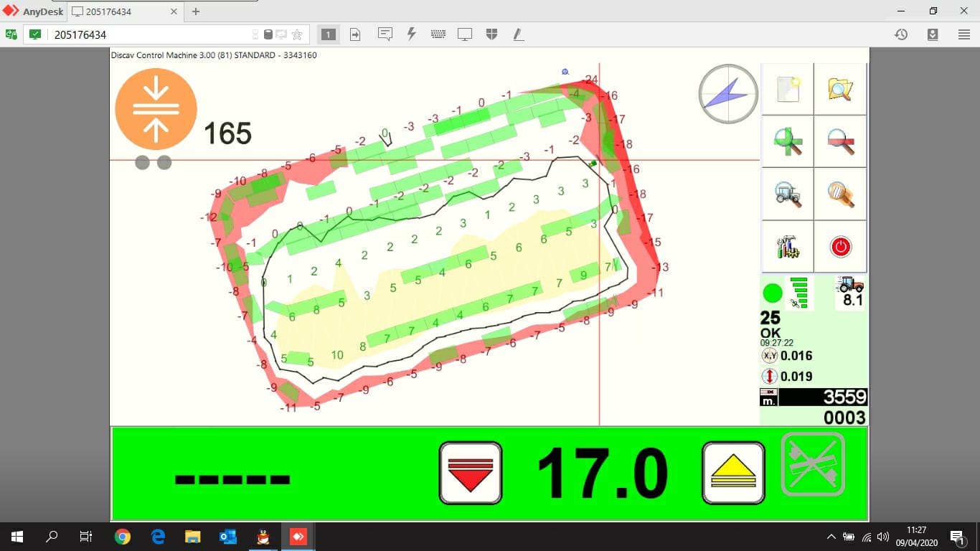The width and height of the screenshot is (980, 551).
Task: Zoom out with the red minus magnifier
Action: point(840,141)
